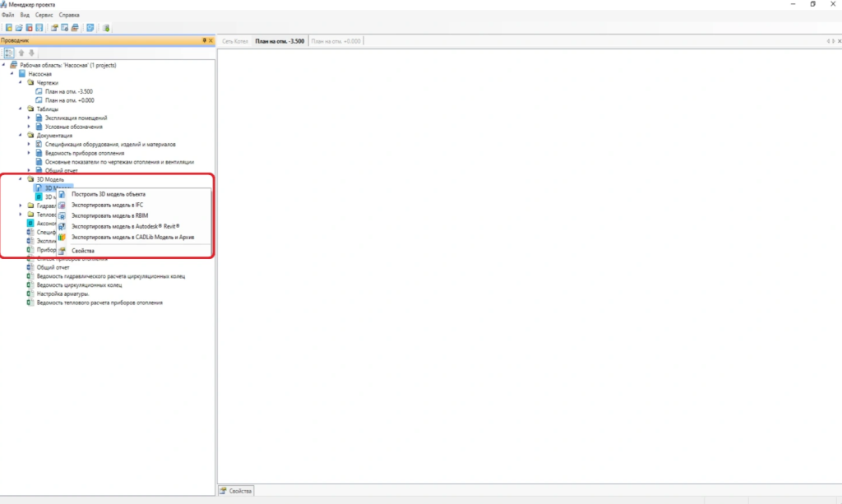
Task: Collapse the Чертежи folder in tree
Action: coord(21,83)
